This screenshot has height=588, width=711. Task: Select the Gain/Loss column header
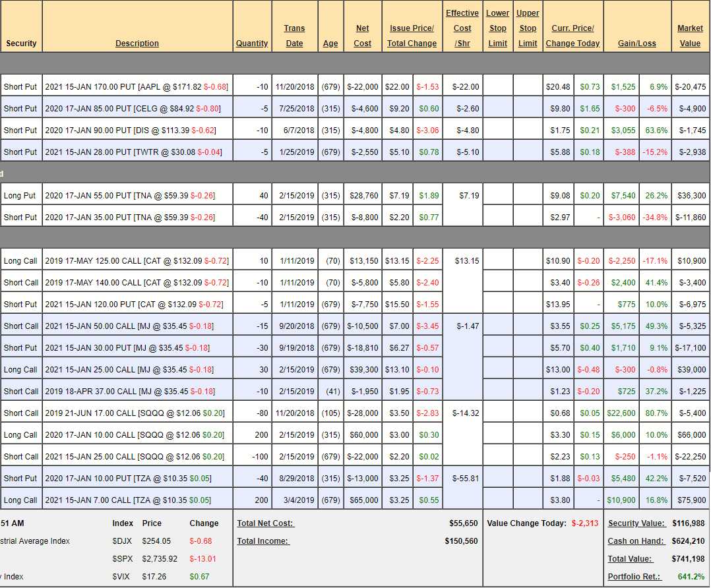pos(636,44)
